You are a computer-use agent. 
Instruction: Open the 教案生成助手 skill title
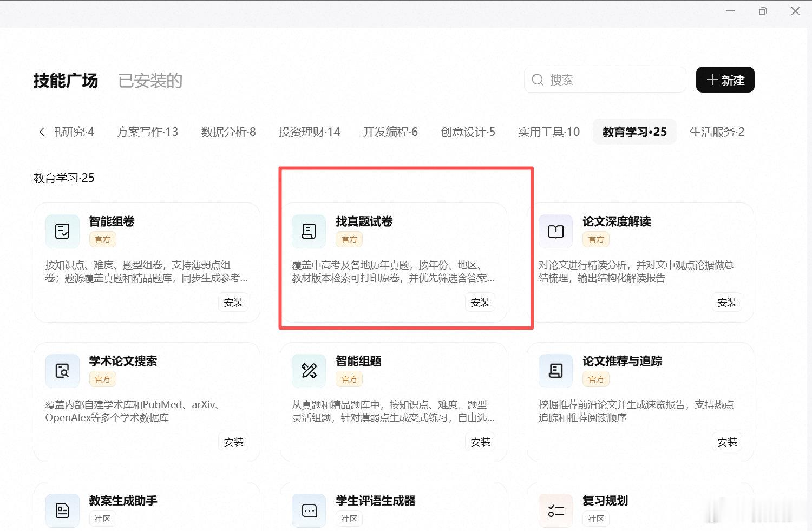tap(123, 501)
